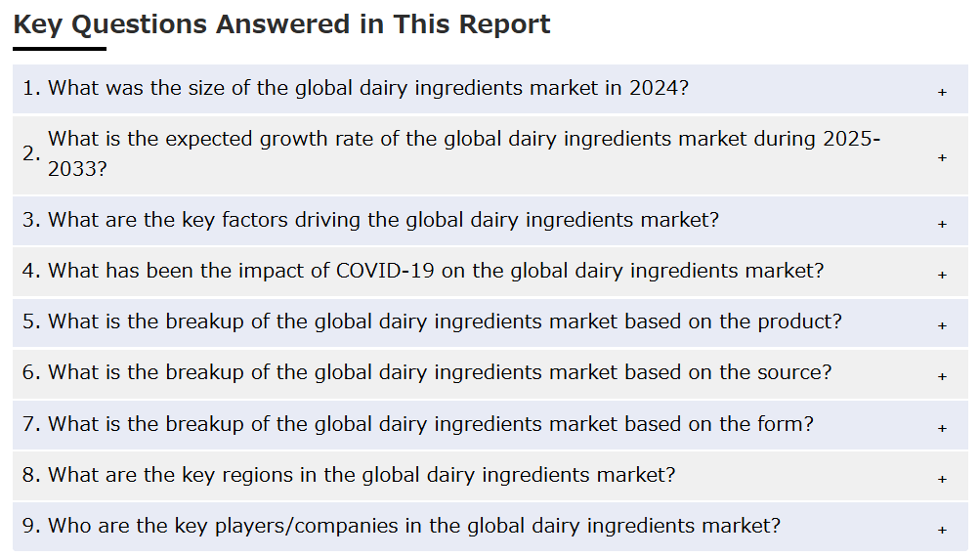Click the plus icon on the growth rate question

pyautogui.click(x=942, y=157)
